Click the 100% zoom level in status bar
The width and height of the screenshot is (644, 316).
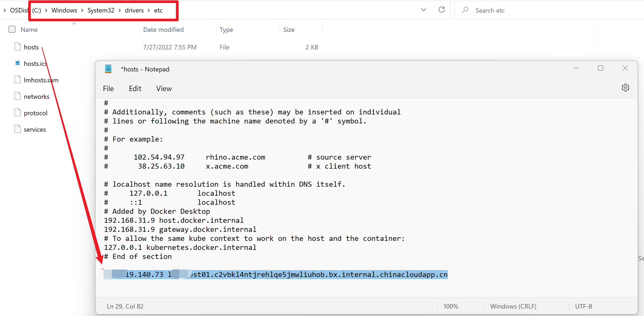tap(450, 306)
